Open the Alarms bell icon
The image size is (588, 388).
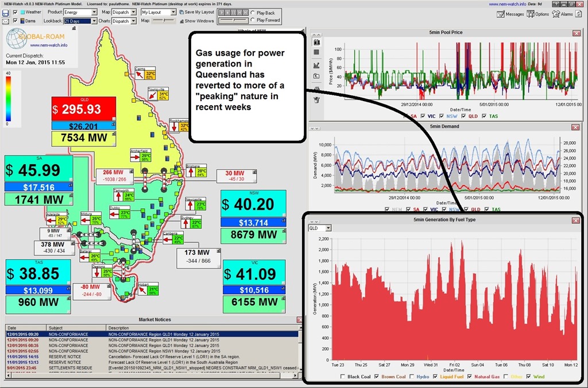coord(555,14)
